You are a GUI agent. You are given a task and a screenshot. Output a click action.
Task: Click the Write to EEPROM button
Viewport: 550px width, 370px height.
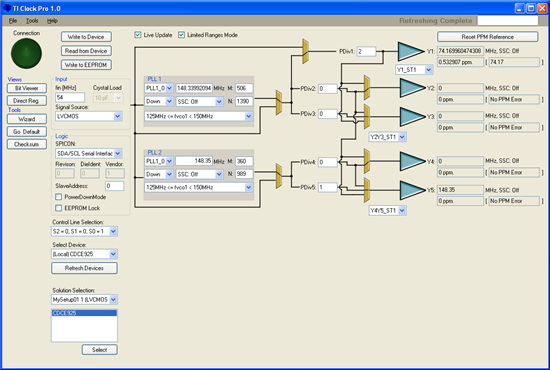(x=86, y=65)
